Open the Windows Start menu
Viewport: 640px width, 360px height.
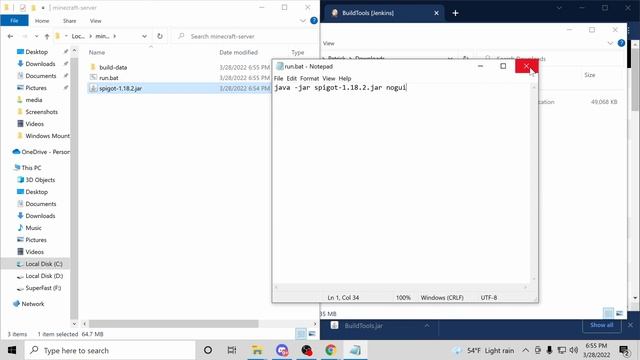click(x=11, y=350)
